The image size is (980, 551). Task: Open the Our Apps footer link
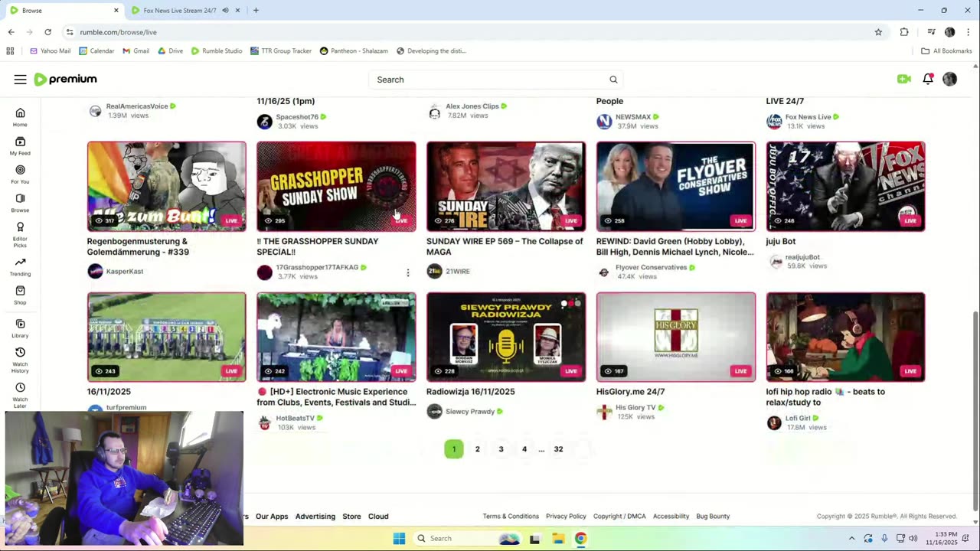tap(272, 517)
